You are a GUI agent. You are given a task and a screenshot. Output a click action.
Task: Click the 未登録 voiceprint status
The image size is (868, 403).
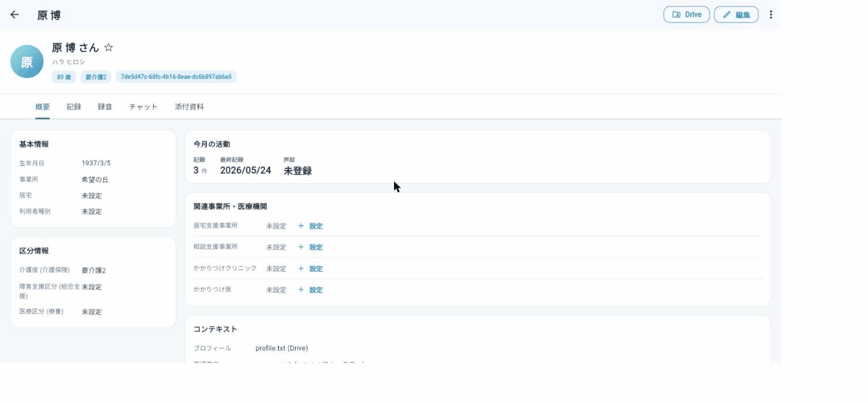coord(298,171)
